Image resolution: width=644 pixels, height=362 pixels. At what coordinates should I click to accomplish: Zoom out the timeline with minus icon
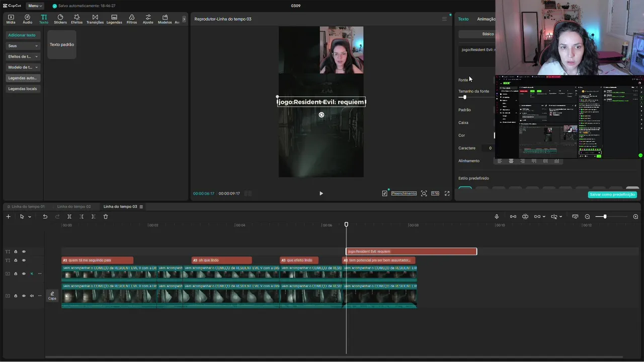point(587,217)
